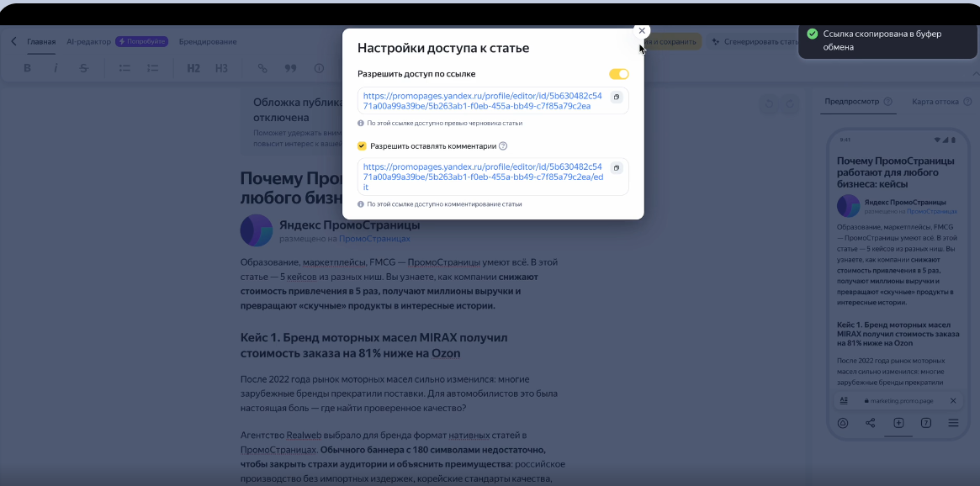Insert a blockquote with the quote icon
Image resolution: width=980 pixels, height=486 pixels.
[291, 68]
